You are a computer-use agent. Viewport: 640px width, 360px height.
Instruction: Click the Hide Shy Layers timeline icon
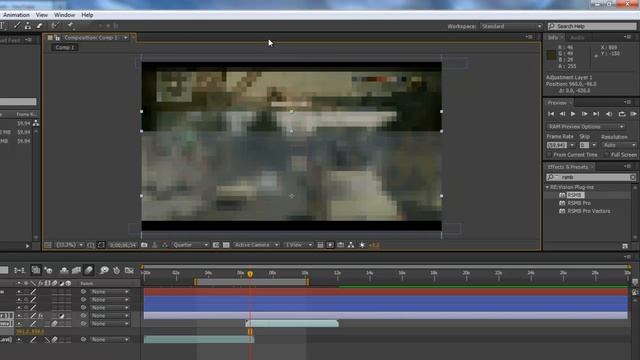point(64,270)
